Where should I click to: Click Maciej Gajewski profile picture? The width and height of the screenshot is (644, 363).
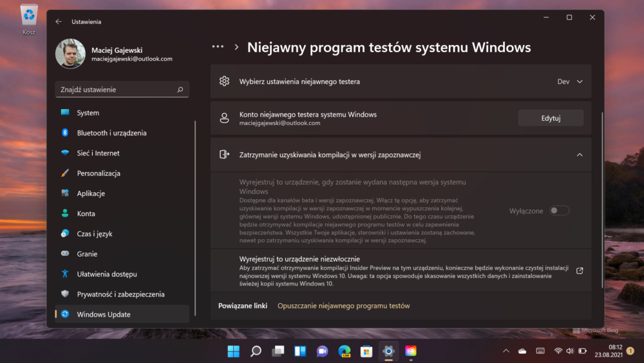point(70,54)
